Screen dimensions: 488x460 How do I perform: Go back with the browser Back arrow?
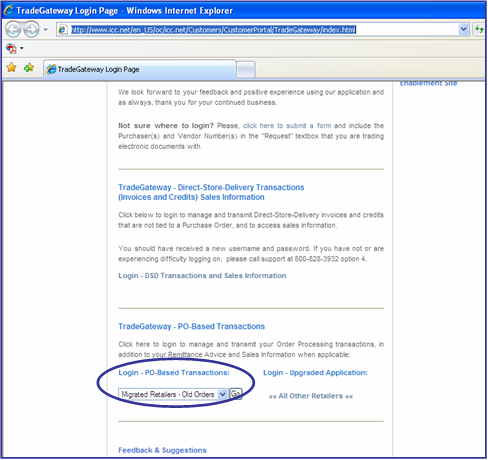tap(14, 30)
